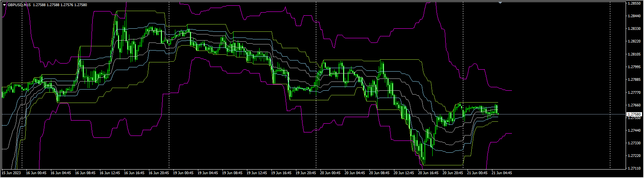Screen dimensions: 644x178
Task: Click the 19 Jun 12:45 time label
Action: pyautogui.click(x=257, y=173)
